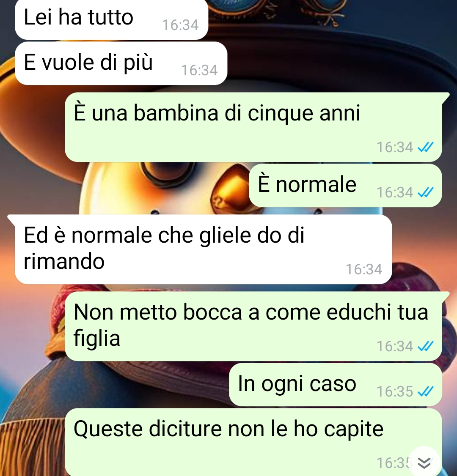Tap 'Queste diciture non le ho capite' bubble
This screenshot has height=476, width=457.
253,442
